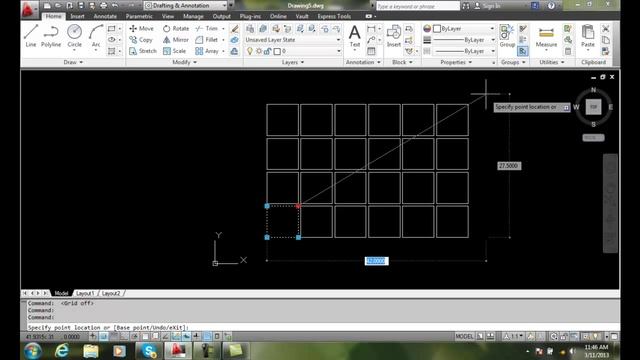640x360 pixels.
Task: Open Layer Properties manager icon
Action: pyautogui.click(x=250, y=29)
